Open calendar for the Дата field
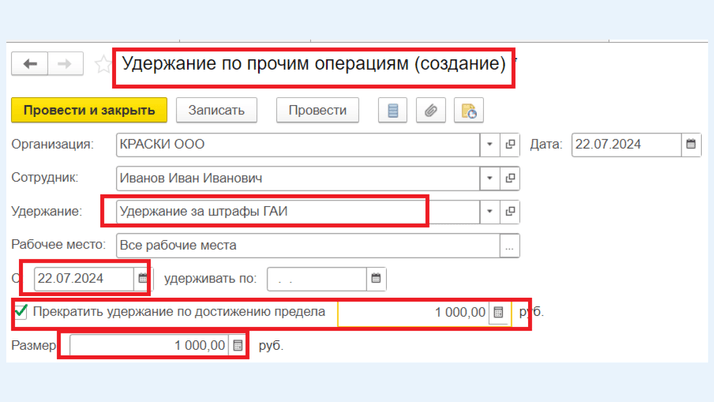Image resolution: width=714 pixels, height=402 pixels. [x=691, y=144]
